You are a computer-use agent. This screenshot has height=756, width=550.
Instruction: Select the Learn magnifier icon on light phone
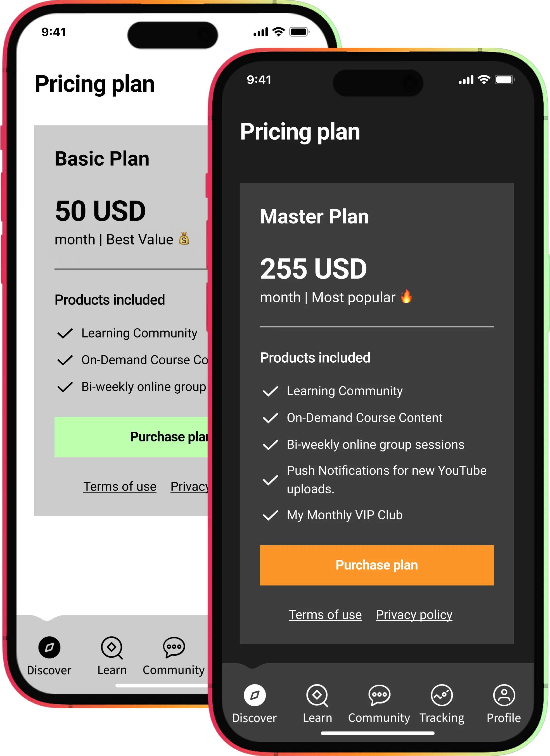click(112, 647)
